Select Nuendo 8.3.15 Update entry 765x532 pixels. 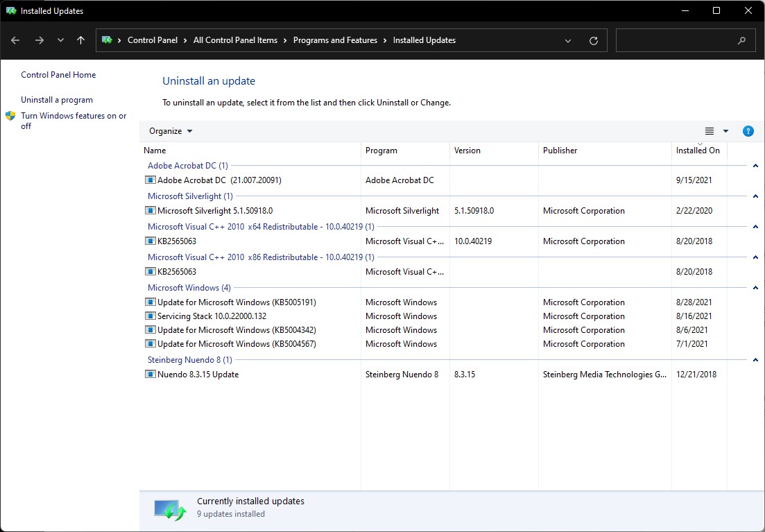coord(198,375)
